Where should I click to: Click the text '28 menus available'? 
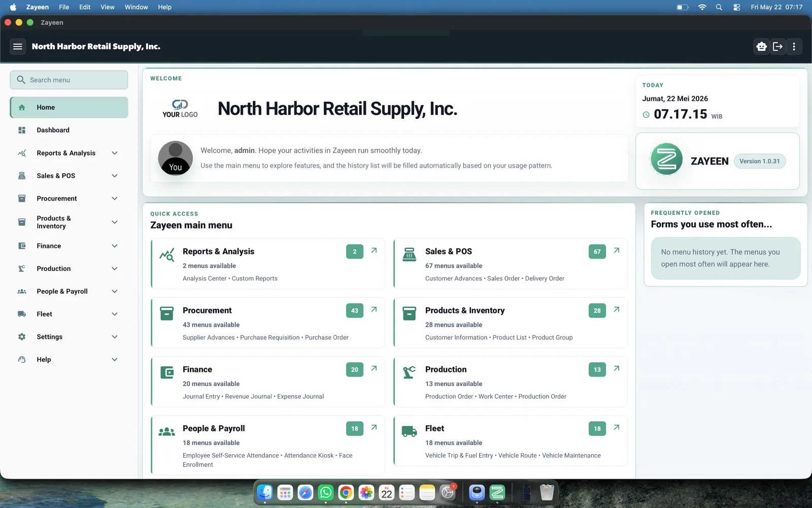pyautogui.click(x=454, y=325)
